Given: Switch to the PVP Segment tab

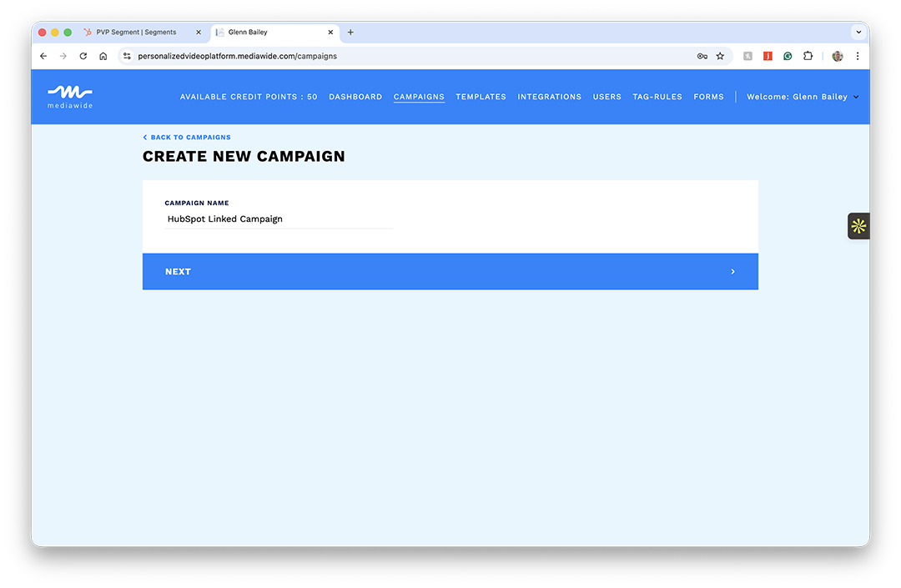Looking at the screenshot, I should (136, 33).
